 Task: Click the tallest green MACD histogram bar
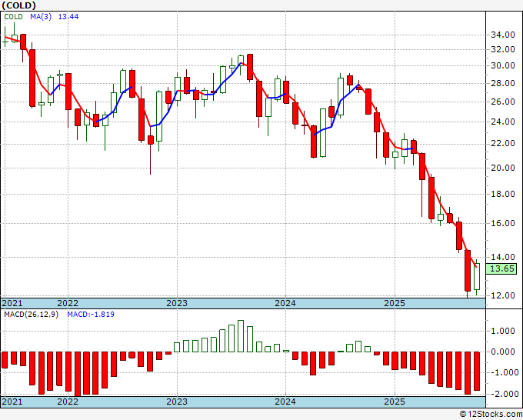click(241, 336)
